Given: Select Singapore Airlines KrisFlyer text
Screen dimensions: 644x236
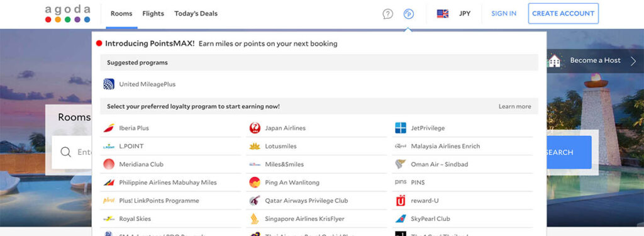Looking at the screenshot, I should [x=304, y=219].
